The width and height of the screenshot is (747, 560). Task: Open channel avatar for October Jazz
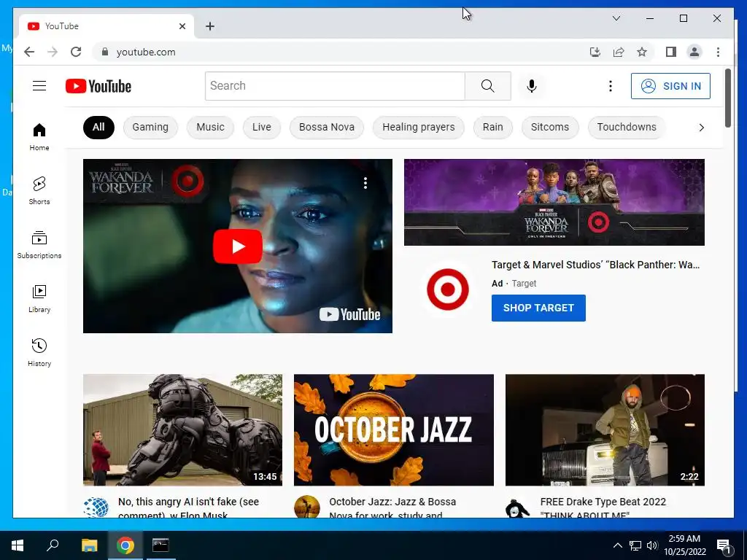pyautogui.click(x=307, y=507)
